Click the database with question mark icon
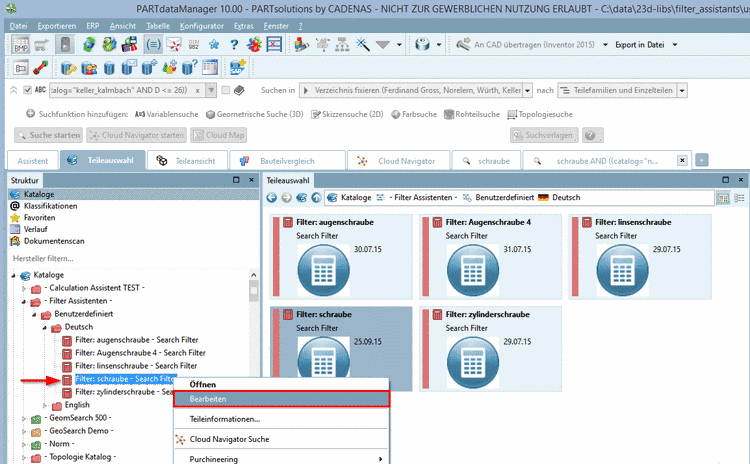750x464 pixels. coord(189,68)
